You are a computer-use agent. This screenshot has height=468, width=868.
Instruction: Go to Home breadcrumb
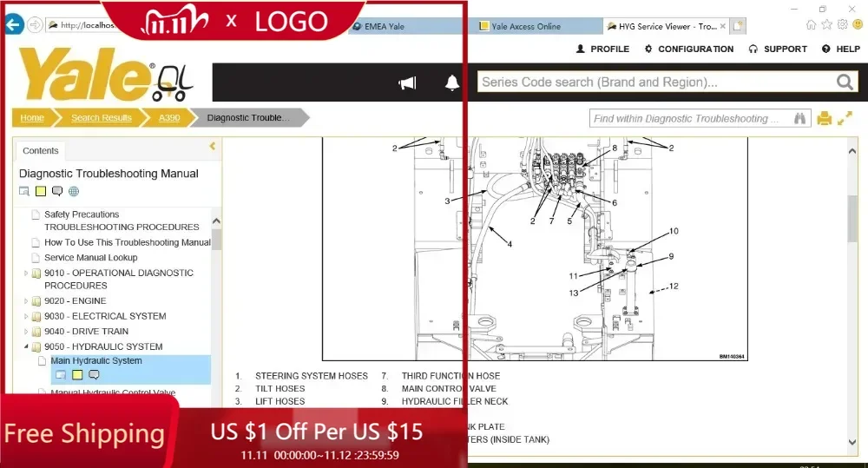32,117
